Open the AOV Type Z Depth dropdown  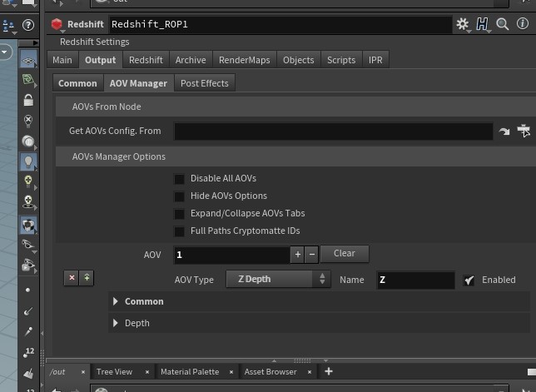click(x=278, y=280)
